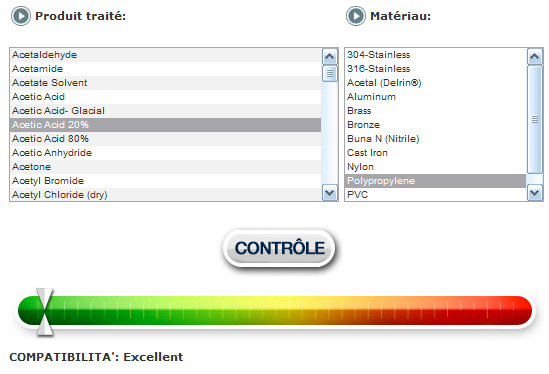Select 304-Stainless as material
The width and height of the screenshot is (549, 374).
[x=436, y=55]
